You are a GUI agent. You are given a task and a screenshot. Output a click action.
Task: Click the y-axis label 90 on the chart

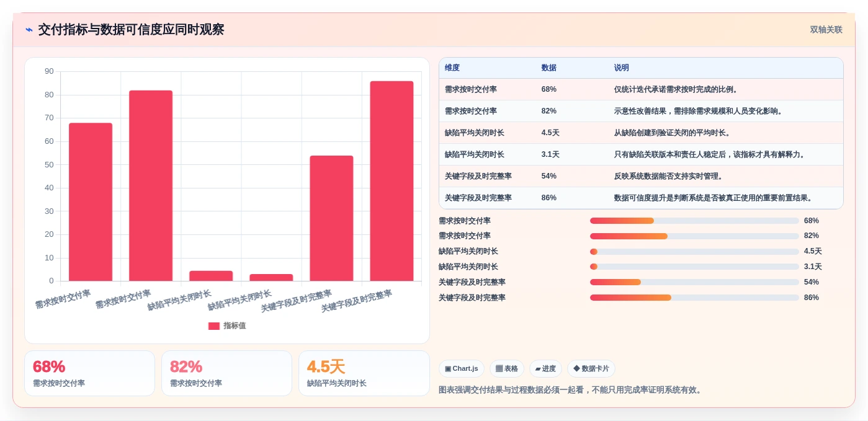[49, 71]
